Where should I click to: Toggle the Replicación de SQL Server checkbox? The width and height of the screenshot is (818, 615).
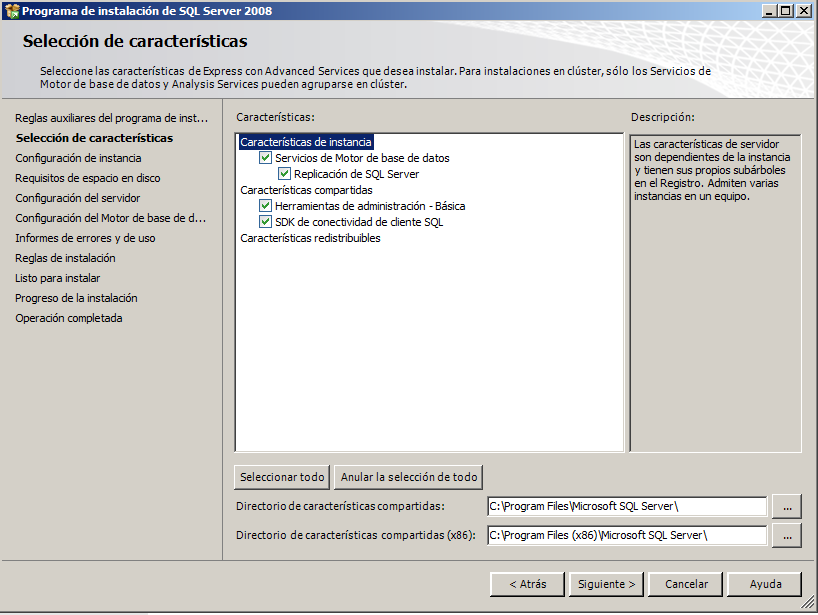click(x=285, y=174)
